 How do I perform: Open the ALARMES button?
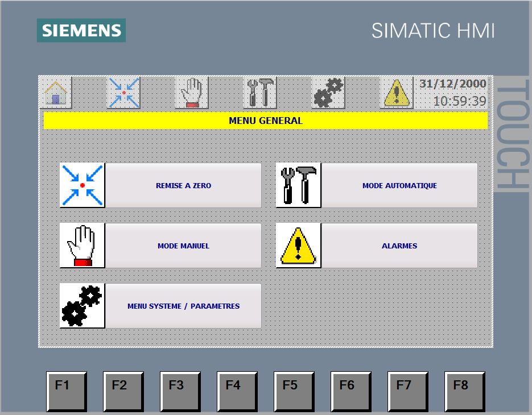399,246
